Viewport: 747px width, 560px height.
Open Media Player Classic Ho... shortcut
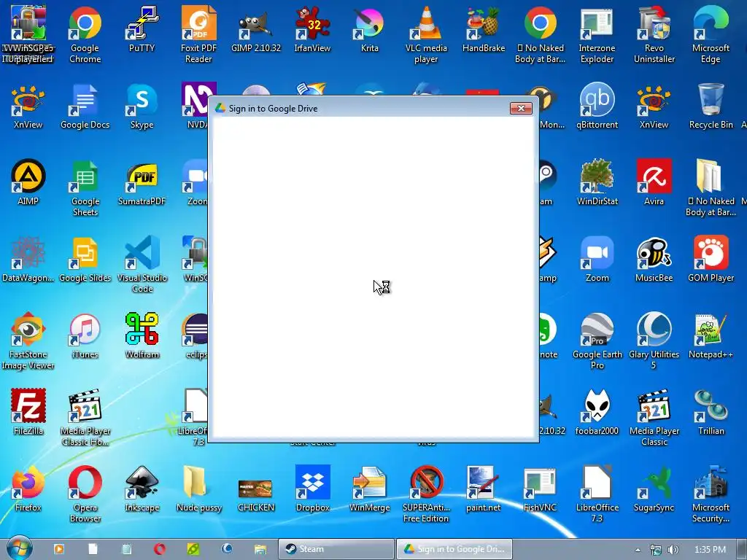[x=85, y=418]
